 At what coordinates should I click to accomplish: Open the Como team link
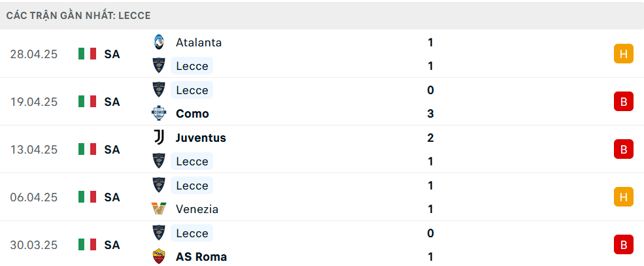[x=192, y=114]
